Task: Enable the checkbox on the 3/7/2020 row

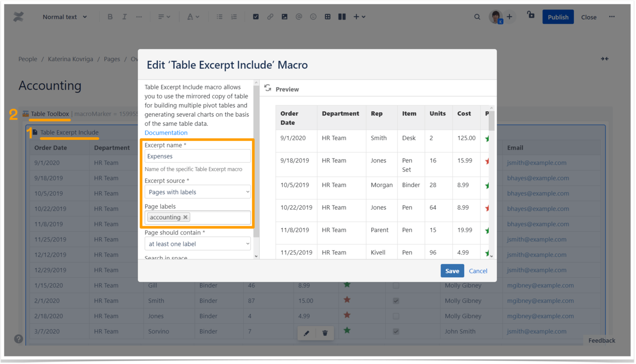Action: pos(395,331)
